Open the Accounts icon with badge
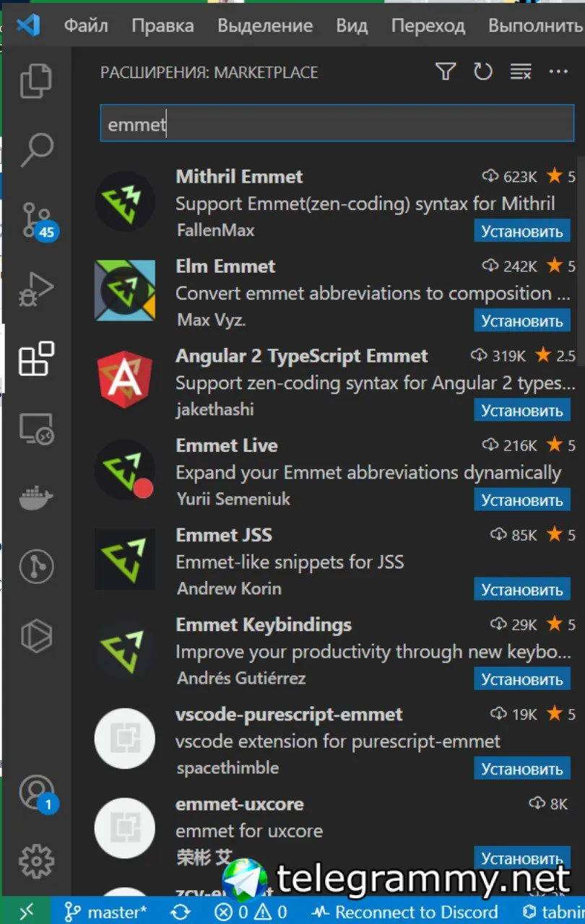This screenshot has height=924, width=585. point(37,793)
